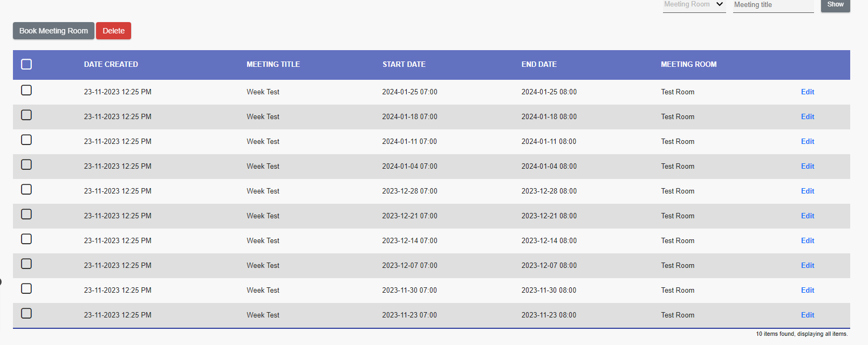868x345 pixels.
Task: Open the Meeting Room dropdown filter
Action: (x=694, y=5)
